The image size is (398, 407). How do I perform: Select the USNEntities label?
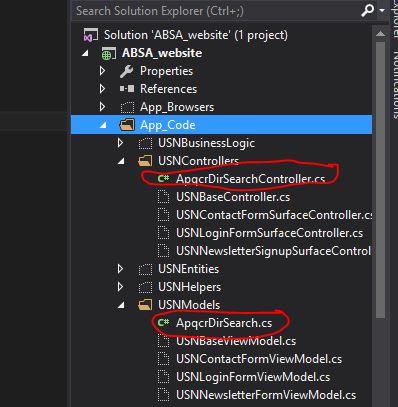[188, 269]
